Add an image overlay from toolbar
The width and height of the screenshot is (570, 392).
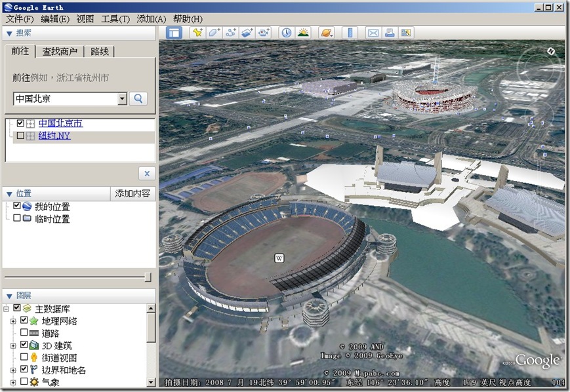pyautogui.click(x=247, y=33)
